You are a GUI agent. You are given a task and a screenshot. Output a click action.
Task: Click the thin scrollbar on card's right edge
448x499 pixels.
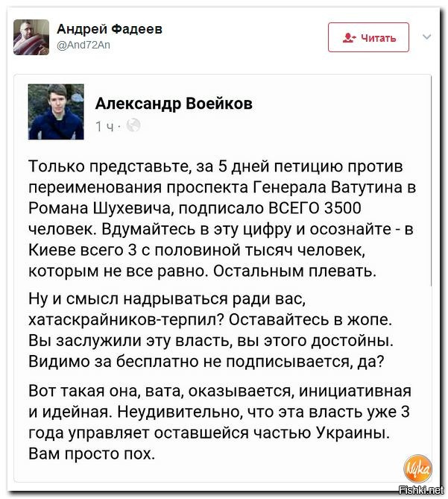(431, 181)
